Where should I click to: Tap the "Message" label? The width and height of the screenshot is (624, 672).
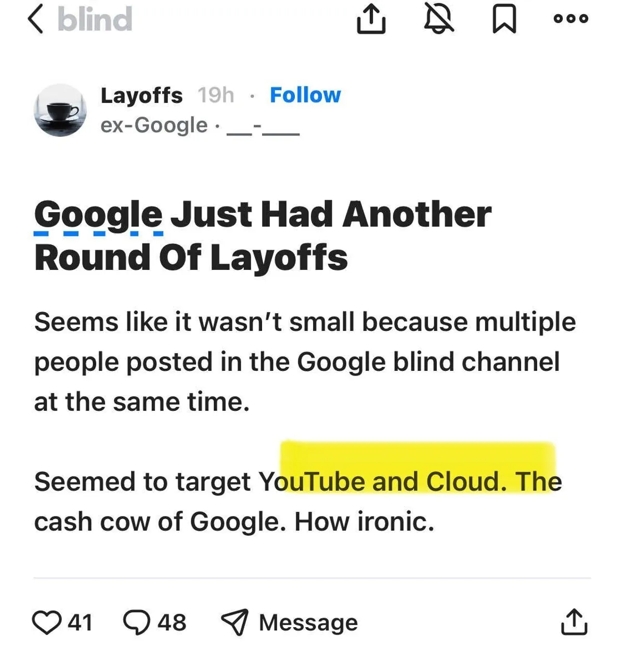308,623
